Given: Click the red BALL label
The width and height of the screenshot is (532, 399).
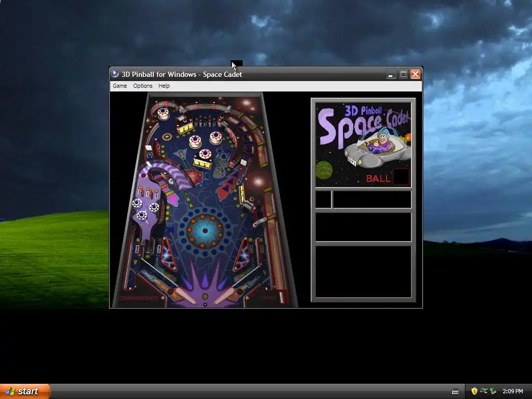Looking at the screenshot, I should tap(378, 179).
